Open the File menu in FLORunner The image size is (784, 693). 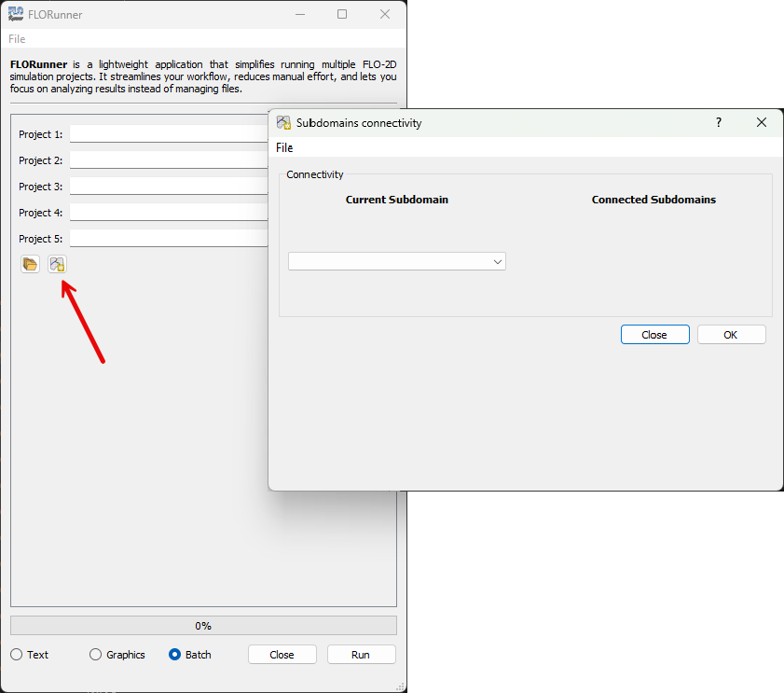(17, 39)
